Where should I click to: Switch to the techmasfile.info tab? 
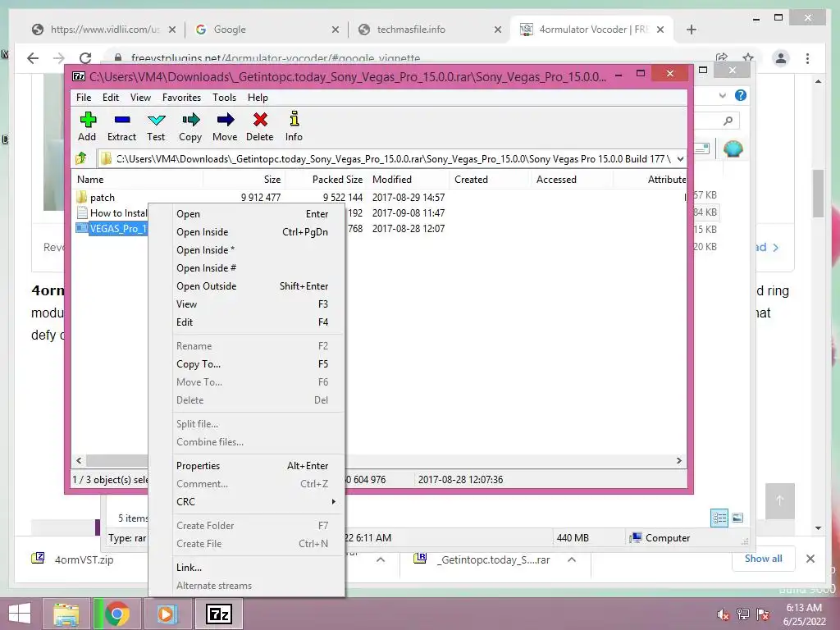(x=428, y=30)
